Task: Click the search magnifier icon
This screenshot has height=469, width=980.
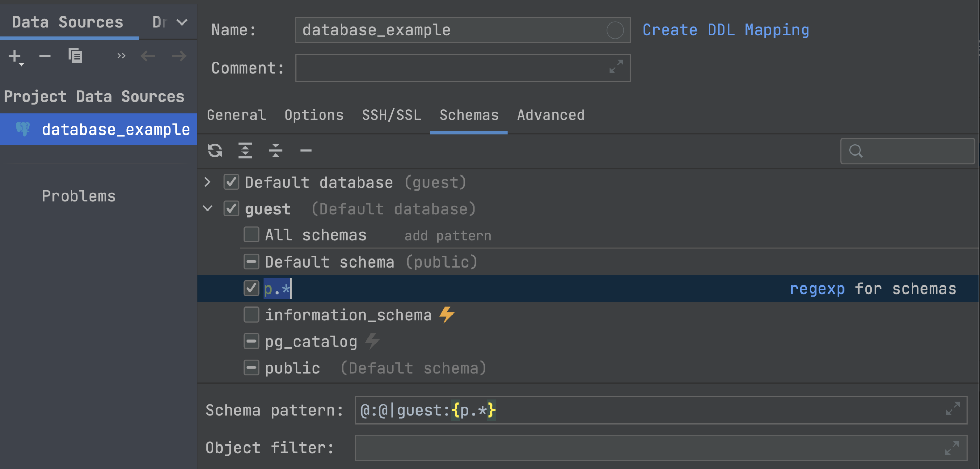Action: click(x=856, y=151)
